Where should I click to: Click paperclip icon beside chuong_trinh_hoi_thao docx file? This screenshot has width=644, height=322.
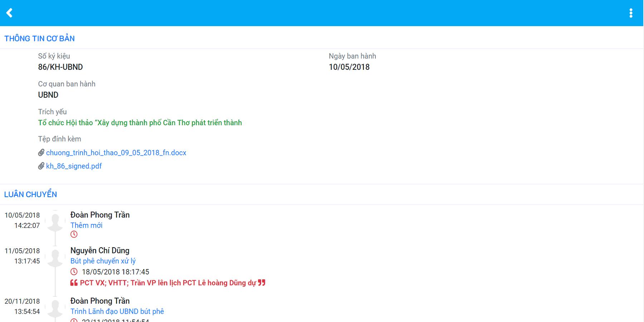(x=42, y=153)
